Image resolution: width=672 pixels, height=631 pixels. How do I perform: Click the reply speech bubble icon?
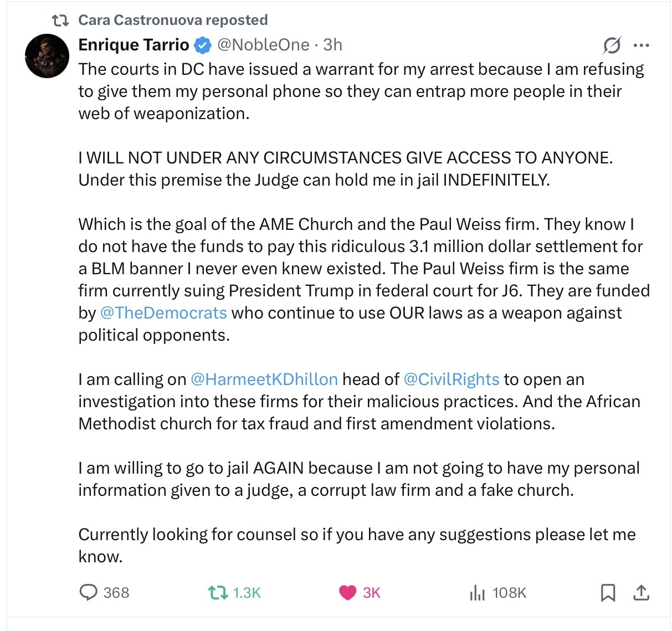89,593
